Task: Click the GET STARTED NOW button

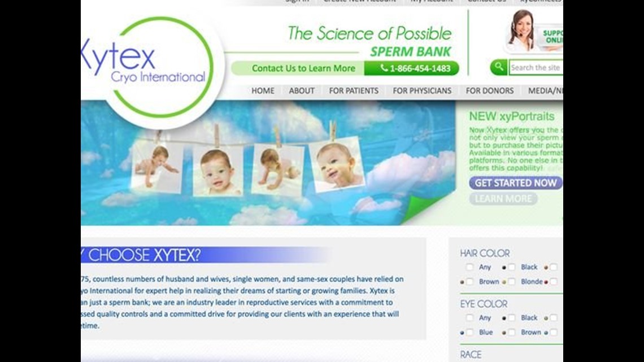Action: click(x=516, y=183)
